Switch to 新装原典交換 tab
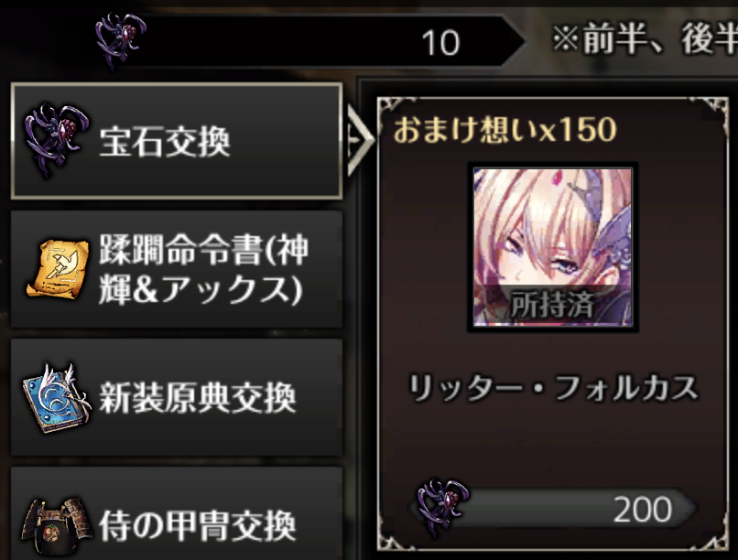This screenshot has height=560, width=738. click(x=177, y=397)
